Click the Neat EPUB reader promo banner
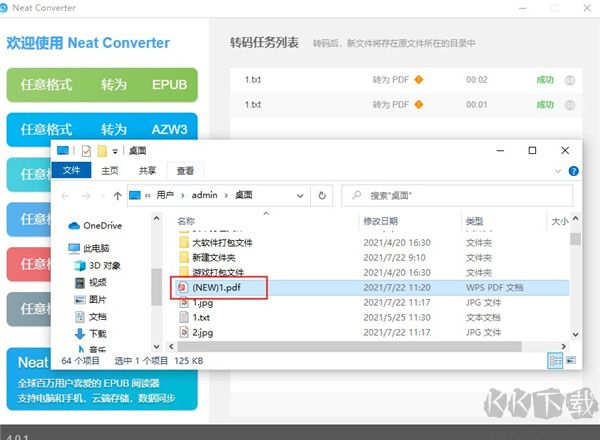This screenshot has width=600, height=440. click(102, 390)
